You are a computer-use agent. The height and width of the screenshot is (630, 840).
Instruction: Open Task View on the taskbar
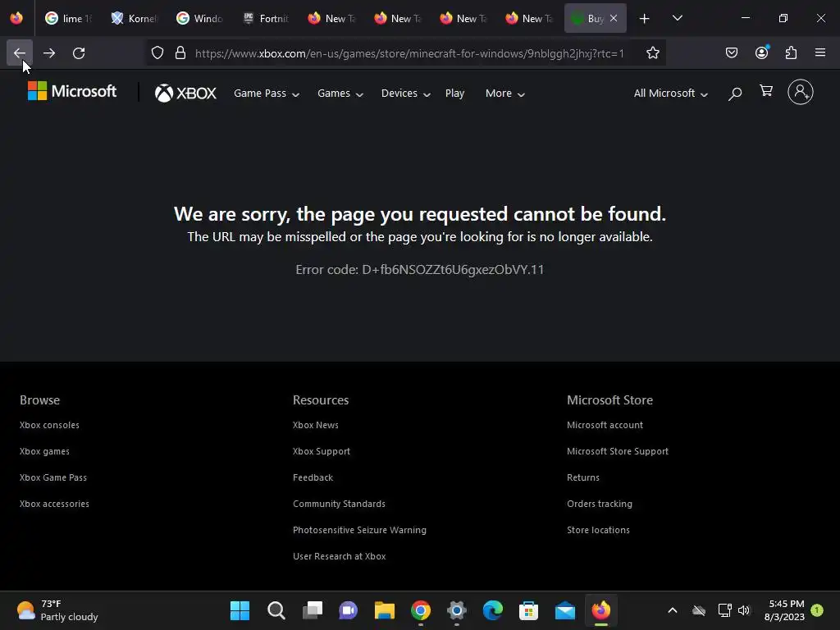(x=312, y=610)
